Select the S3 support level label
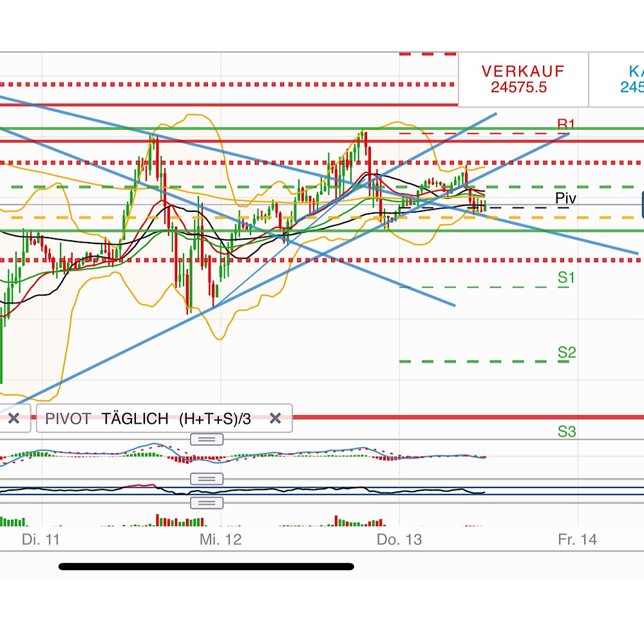 [x=566, y=431]
